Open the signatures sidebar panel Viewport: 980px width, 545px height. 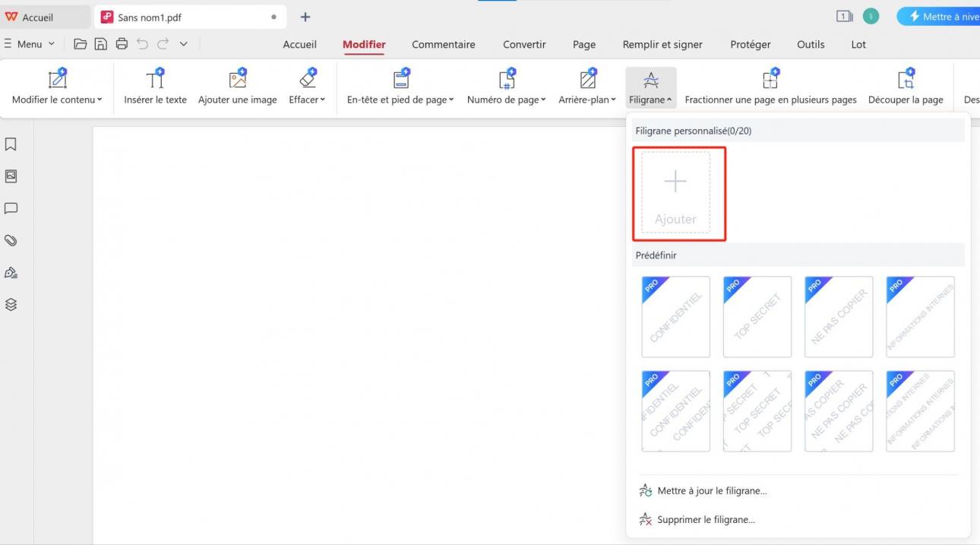[x=11, y=272]
